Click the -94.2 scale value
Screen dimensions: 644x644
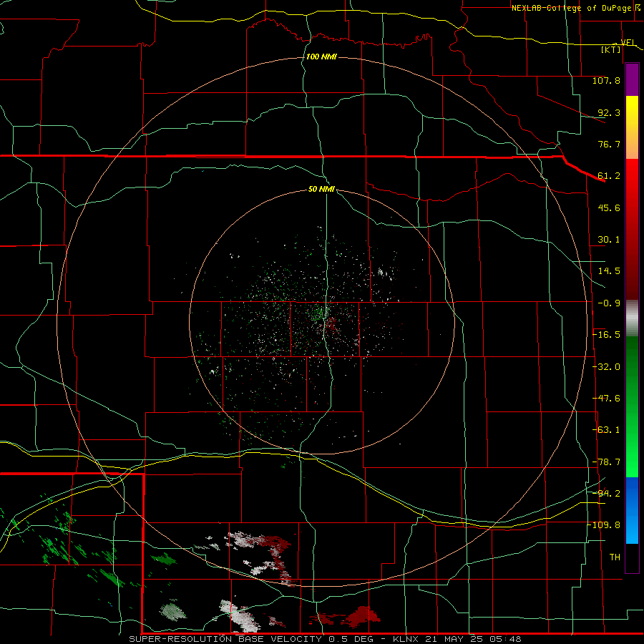[x=606, y=493]
